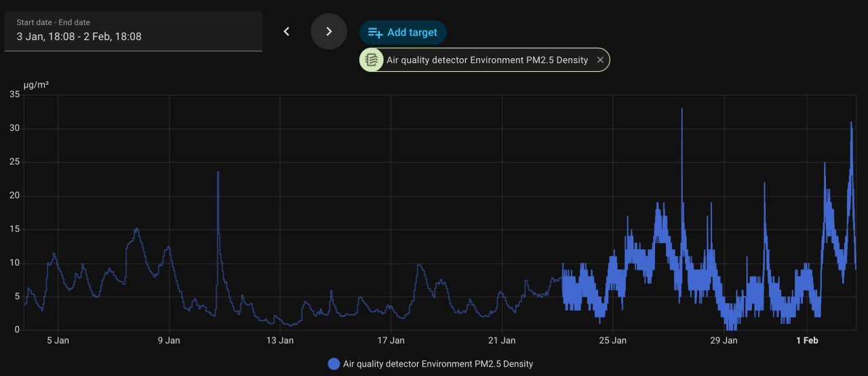The height and width of the screenshot is (376, 868).
Task: Click the 21 Jan x-axis label
Action: click(502, 341)
